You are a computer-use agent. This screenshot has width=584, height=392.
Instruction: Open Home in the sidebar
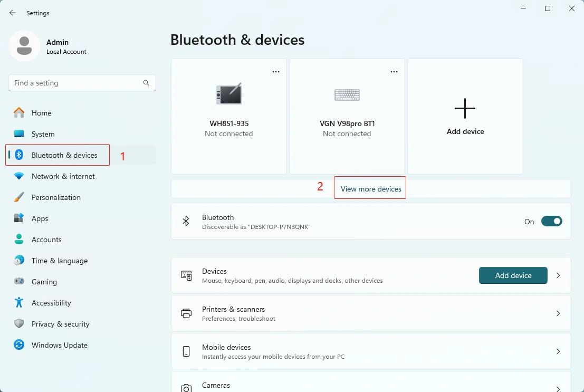point(82,112)
